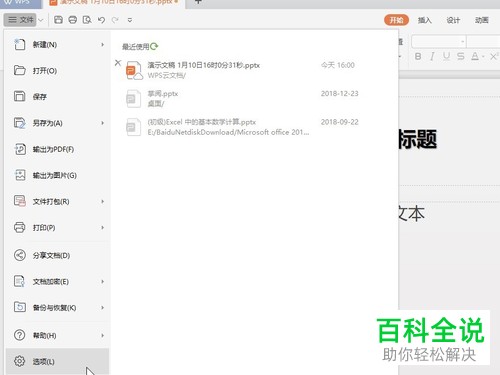Select 打开(O) in file menu
Viewport: 500px width, 375px height.
58,70
